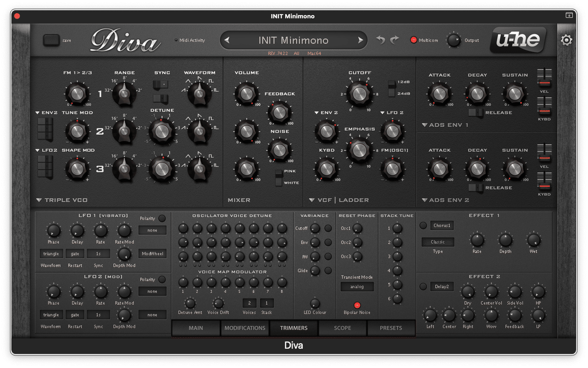Click the Shape Mod knob

(x=76, y=168)
